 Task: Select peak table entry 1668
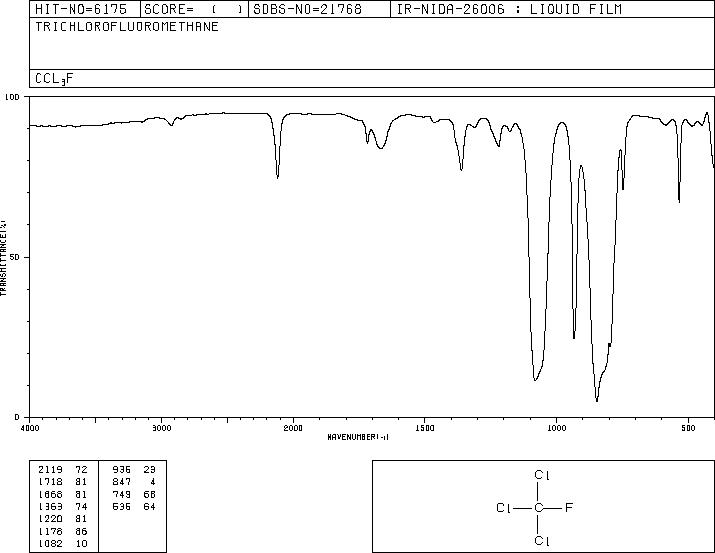tap(50, 494)
